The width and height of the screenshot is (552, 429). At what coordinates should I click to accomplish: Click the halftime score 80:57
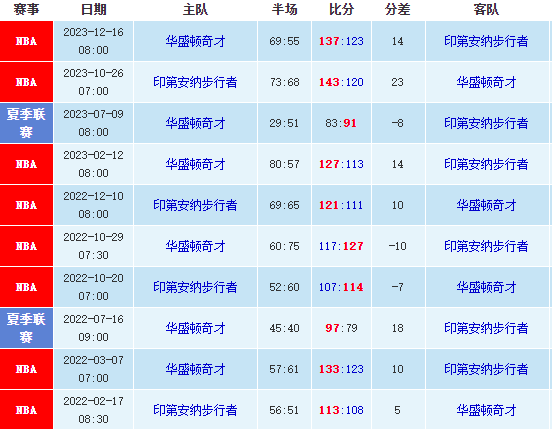(x=284, y=164)
